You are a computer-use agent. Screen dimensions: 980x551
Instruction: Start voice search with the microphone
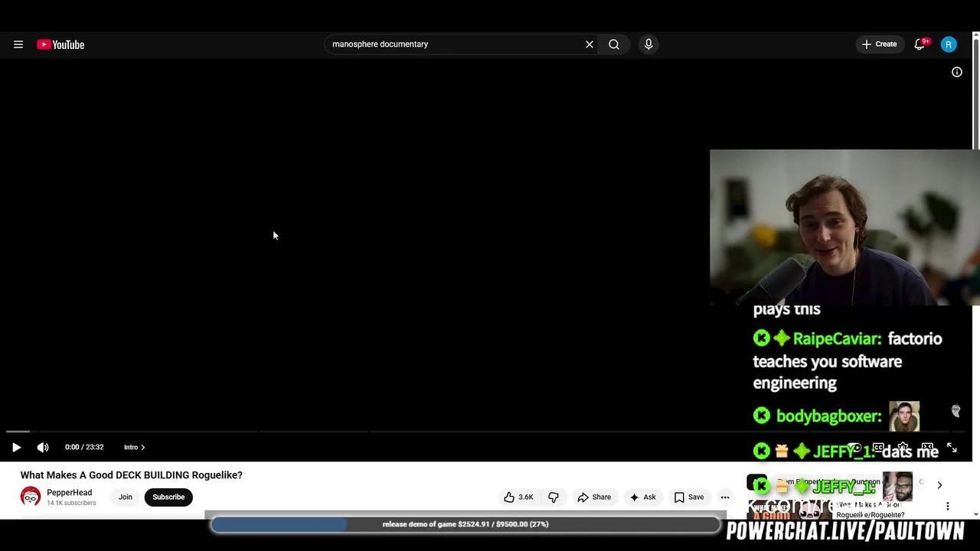648,44
